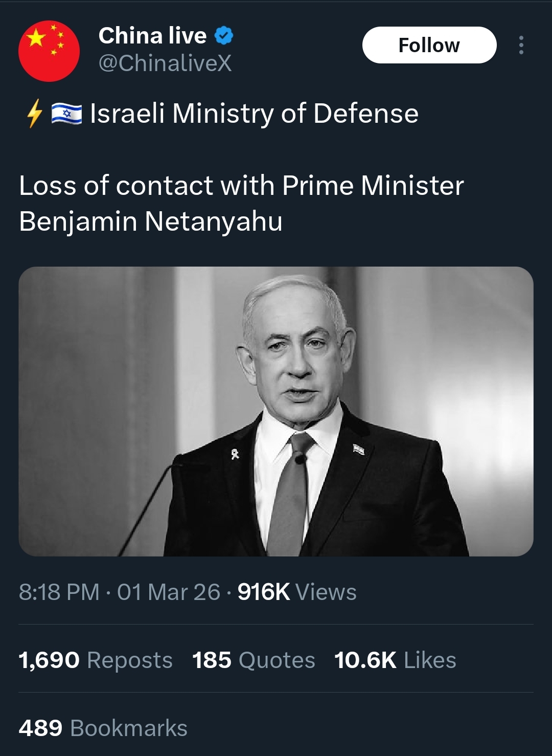Open the China flag profile avatar
This screenshot has height=756, width=552.
[x=49, y=51]
